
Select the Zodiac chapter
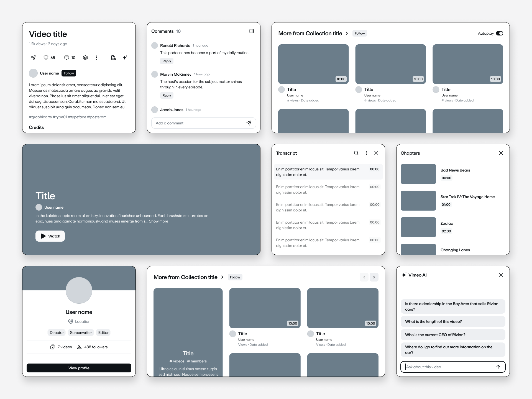pyautogui.click(x=447, y=223)
